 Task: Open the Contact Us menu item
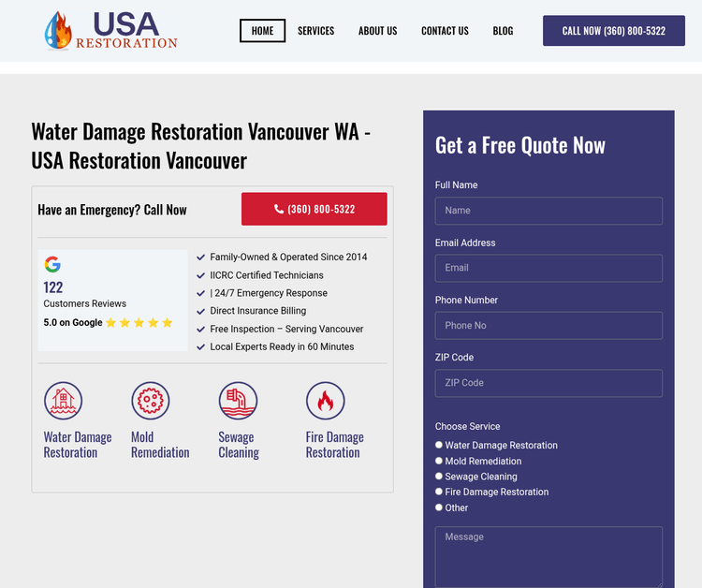[445, 31]
